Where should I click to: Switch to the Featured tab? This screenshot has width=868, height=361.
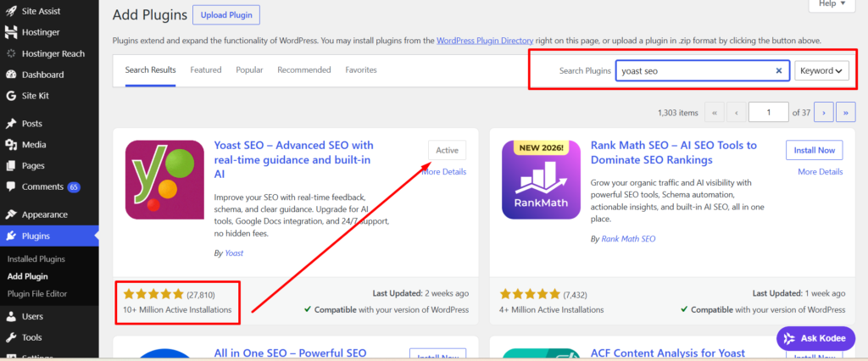pyautogui.click(x=206, y=70)
